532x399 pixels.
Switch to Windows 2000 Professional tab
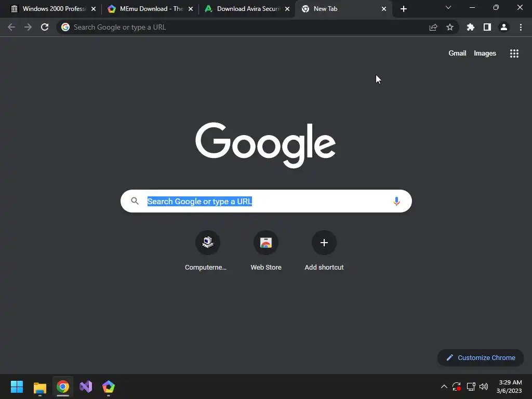point(54,9)
